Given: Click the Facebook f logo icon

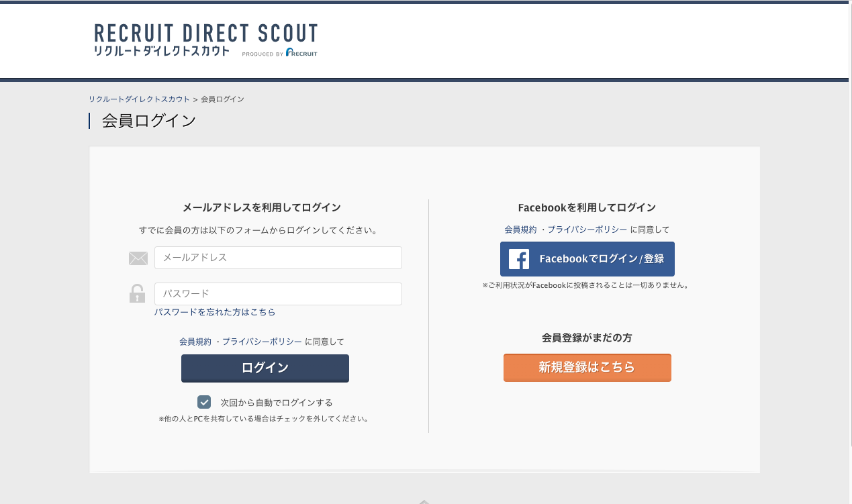Looking at the screenshot, I should [x=519, y=259].
